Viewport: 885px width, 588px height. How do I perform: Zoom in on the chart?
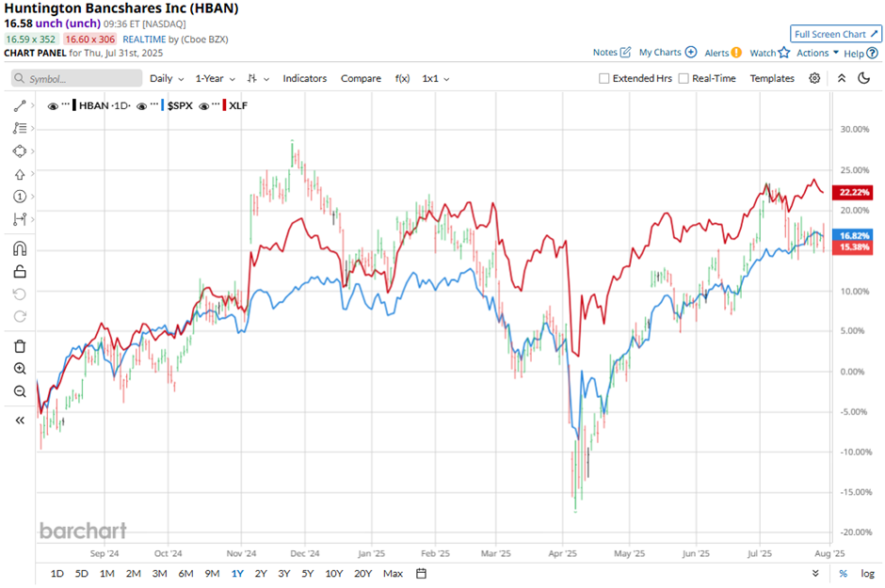20,369
